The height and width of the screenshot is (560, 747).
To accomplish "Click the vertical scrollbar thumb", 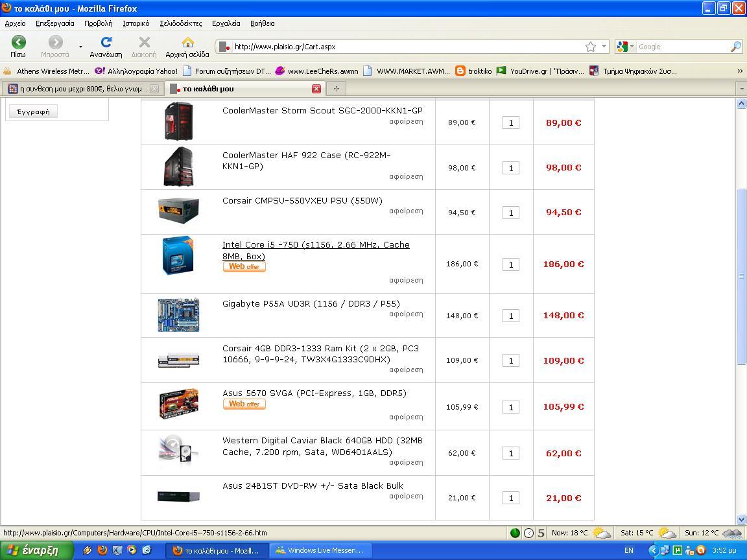I will (x=741, y=276).
